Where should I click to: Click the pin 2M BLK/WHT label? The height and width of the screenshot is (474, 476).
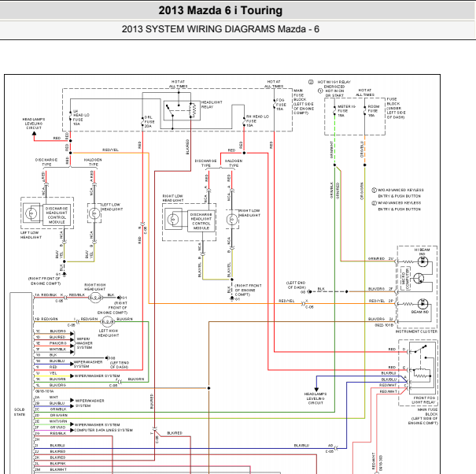pos(51,469)
